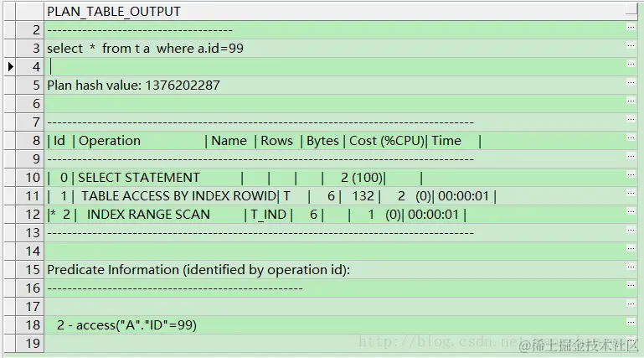The image size is (644, 358).
Task: Open the ellipsis button on row 5
Action: pyautogui.click(x=631, y=83)
